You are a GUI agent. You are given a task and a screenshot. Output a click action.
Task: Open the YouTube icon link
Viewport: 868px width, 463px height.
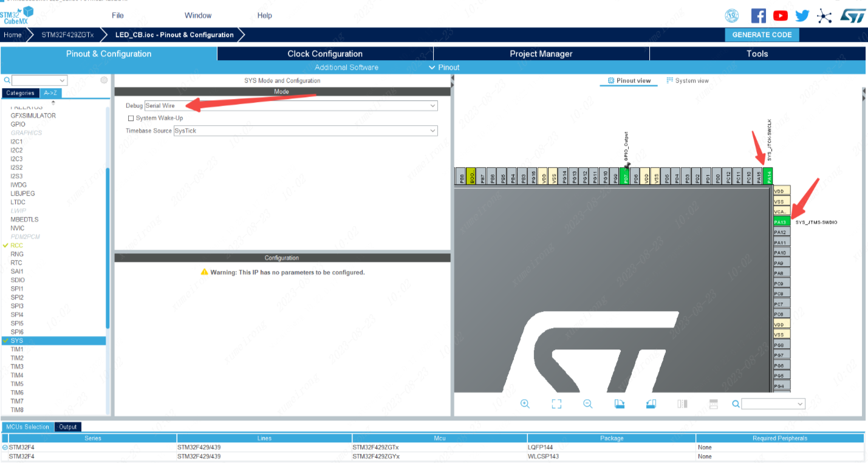click(x=781, y=16)
